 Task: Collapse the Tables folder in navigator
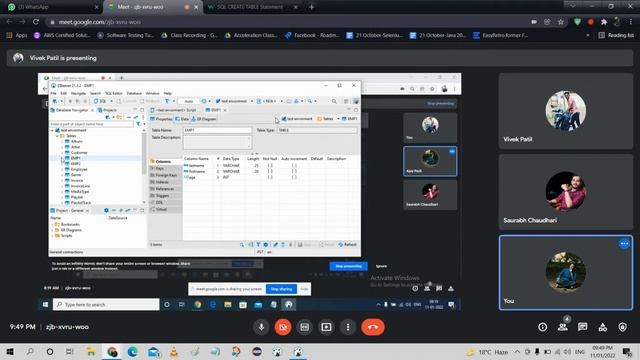pyautogui.click(x=57, y=136)
